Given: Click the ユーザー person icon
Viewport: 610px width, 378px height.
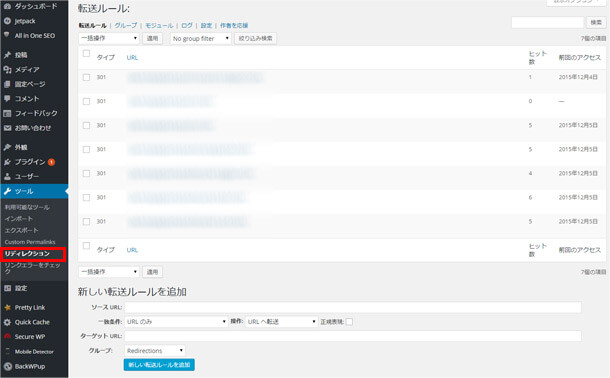Looking at the screenshot, I should (x=7, y=176).
